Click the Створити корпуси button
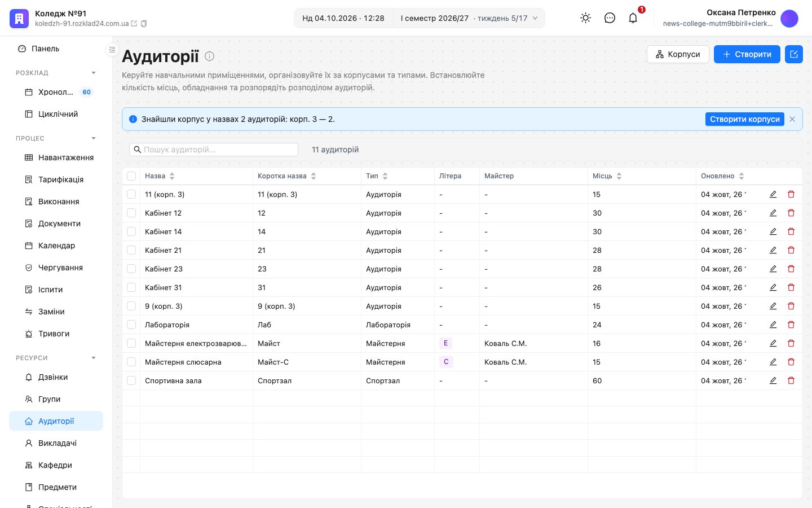The image size is (812, 508). pyautogui.click(x=744, y=119)
